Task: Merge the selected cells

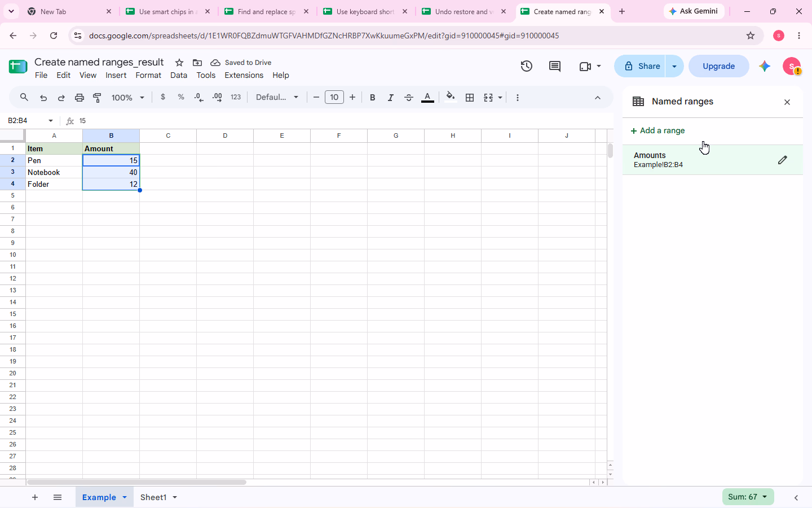Action: (488, 98)
